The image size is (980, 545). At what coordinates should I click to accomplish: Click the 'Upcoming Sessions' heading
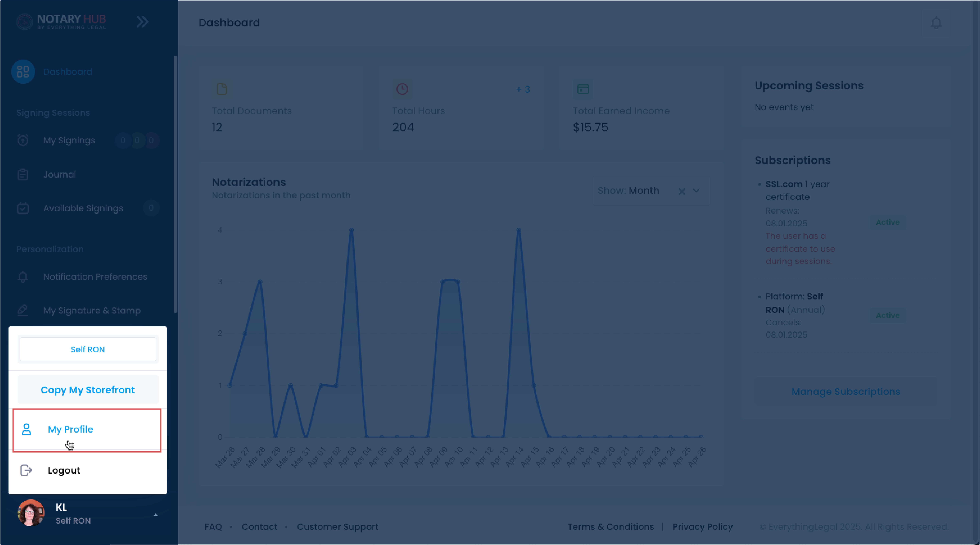click(x=809, y=86)
